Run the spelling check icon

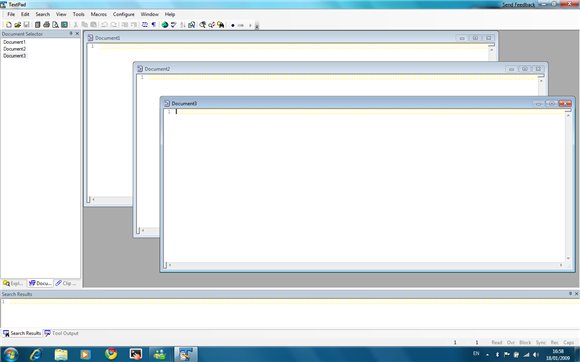coord(173,25)
